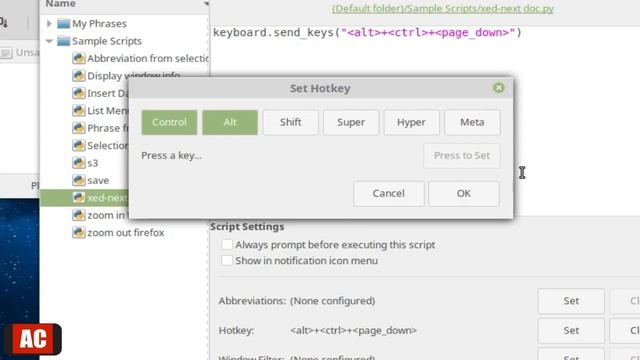Select the zoom in script icon
640x360 pixels.
[79, 215]
